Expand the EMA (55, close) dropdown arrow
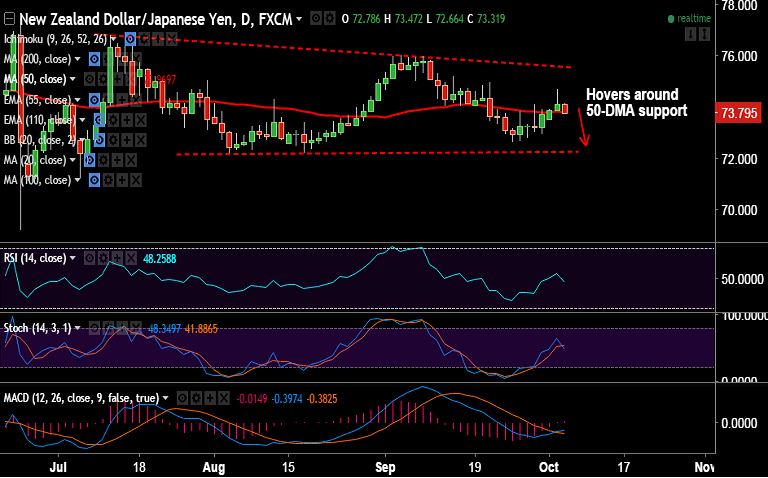768x478 pixels. tap(77, 100)
